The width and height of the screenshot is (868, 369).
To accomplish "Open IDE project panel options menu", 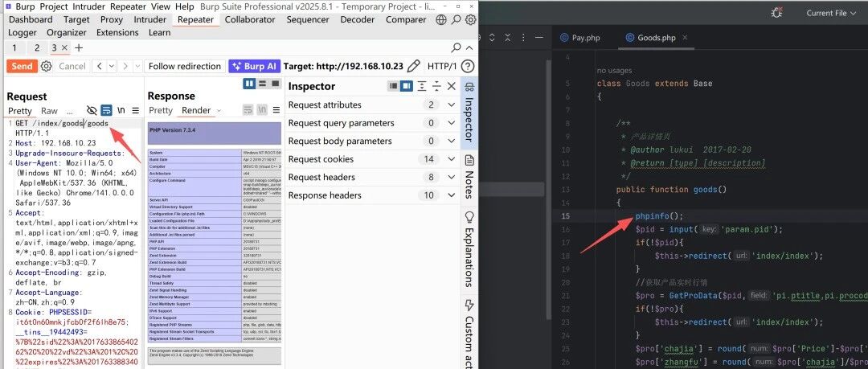I will pos(524,38).
